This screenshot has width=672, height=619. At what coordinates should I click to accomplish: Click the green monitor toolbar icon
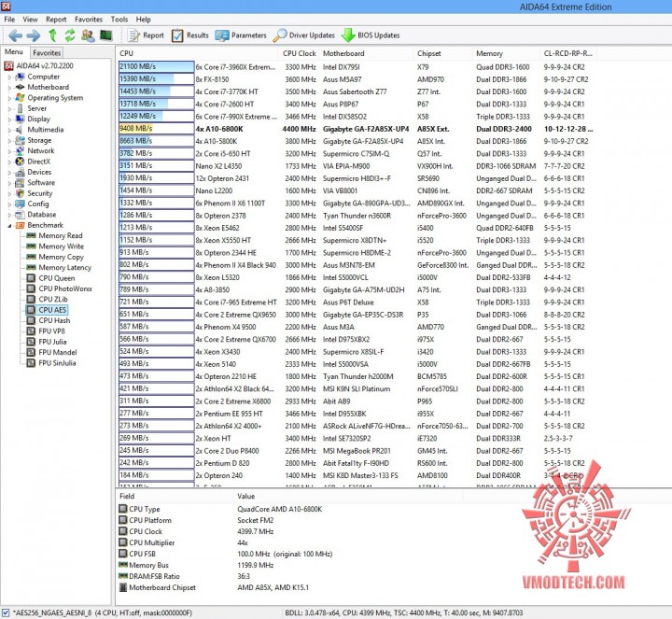pos(105,35)
